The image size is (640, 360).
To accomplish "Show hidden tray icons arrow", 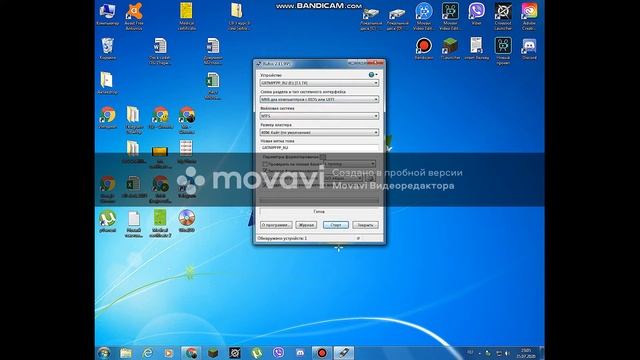I will 480,353.
